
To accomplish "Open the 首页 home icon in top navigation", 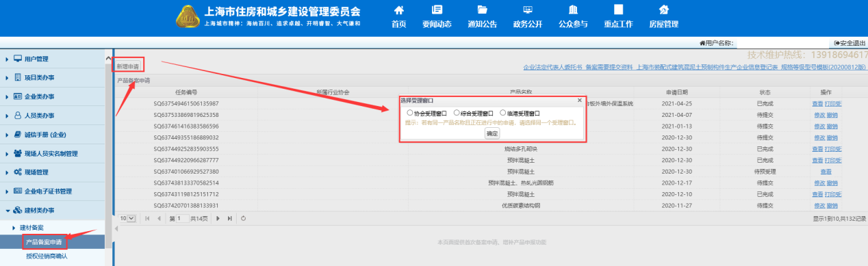I will (398, 10).
